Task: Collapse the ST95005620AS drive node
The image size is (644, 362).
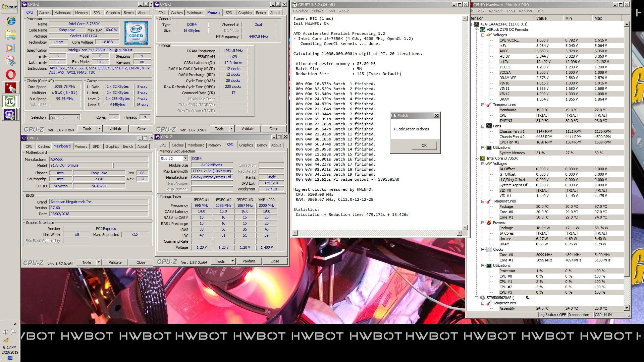Action: (x=477, y=298)
